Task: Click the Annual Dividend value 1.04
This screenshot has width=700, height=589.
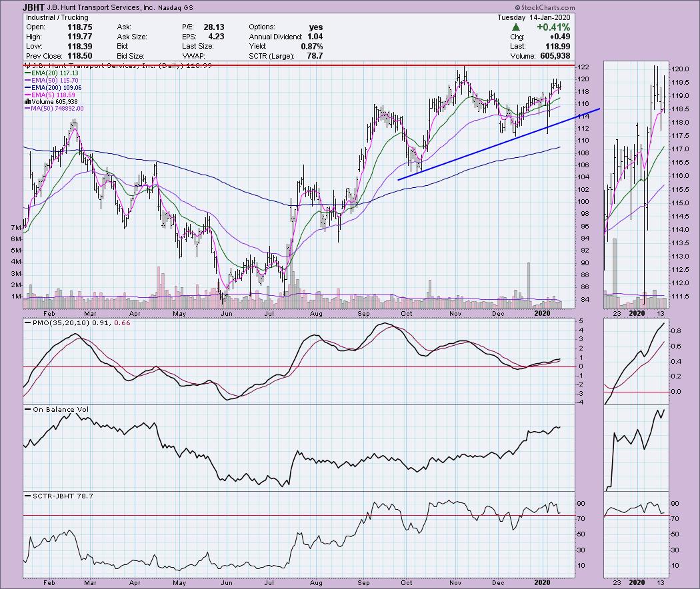Action: (315, 37)
